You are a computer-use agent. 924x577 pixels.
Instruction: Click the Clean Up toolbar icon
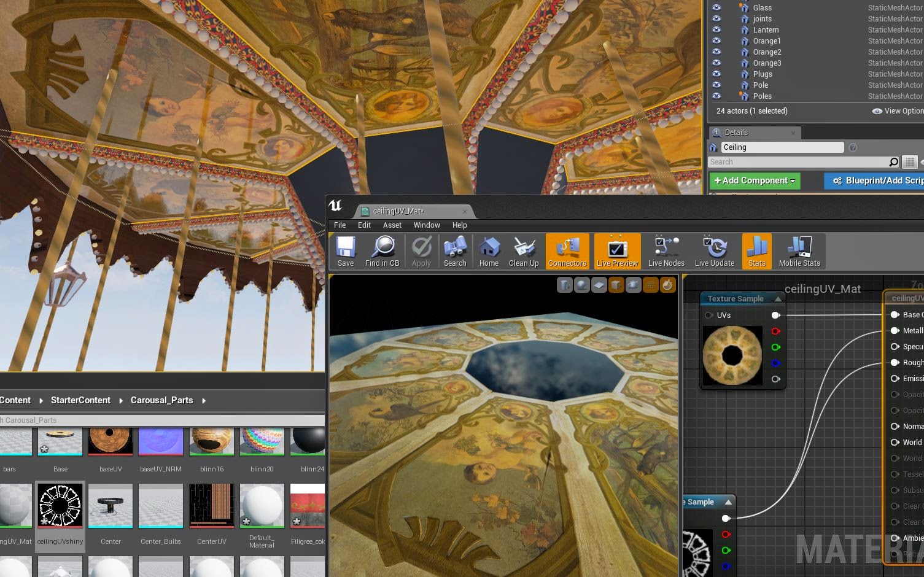(x=524, y=251)
